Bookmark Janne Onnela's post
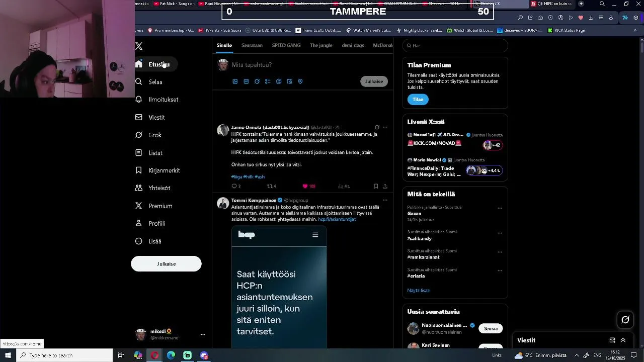The height and width of the screenshot is (362, 644). pyautogui.click(x=376, y=186)
